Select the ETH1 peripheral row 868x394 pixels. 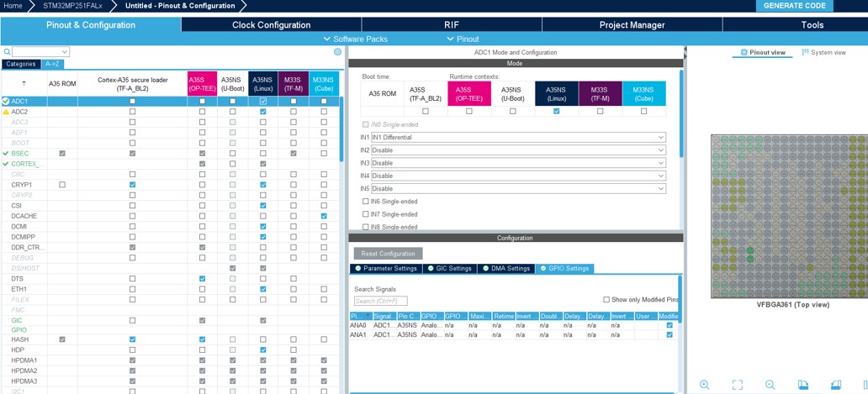pos(171,289)
